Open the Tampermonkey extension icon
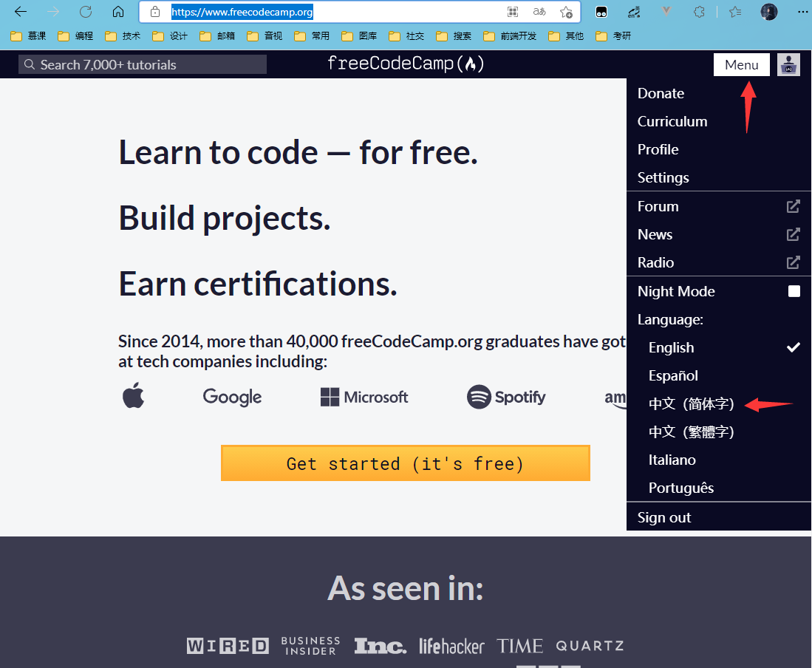This screenshot has height=668, width=812. coord(601,12)
